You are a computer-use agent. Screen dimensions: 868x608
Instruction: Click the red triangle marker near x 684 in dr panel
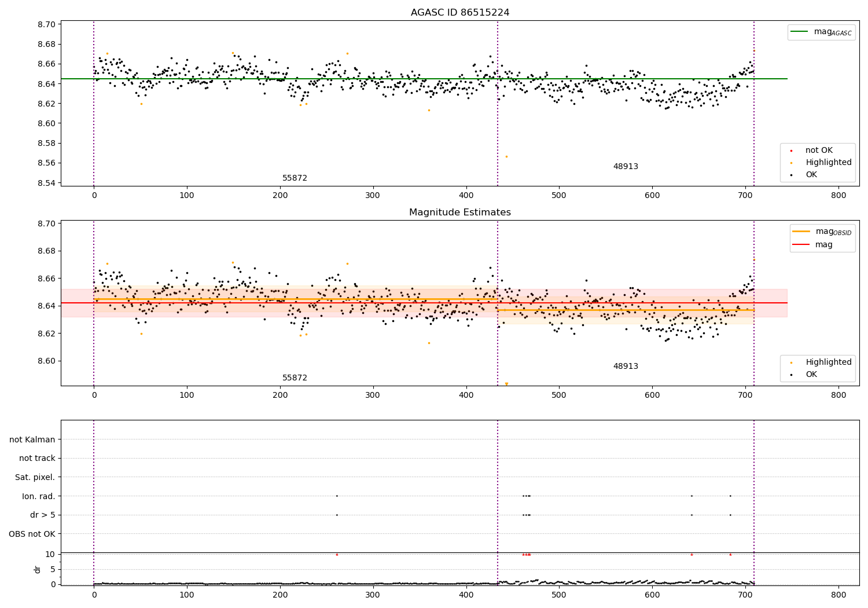[730, 554]
